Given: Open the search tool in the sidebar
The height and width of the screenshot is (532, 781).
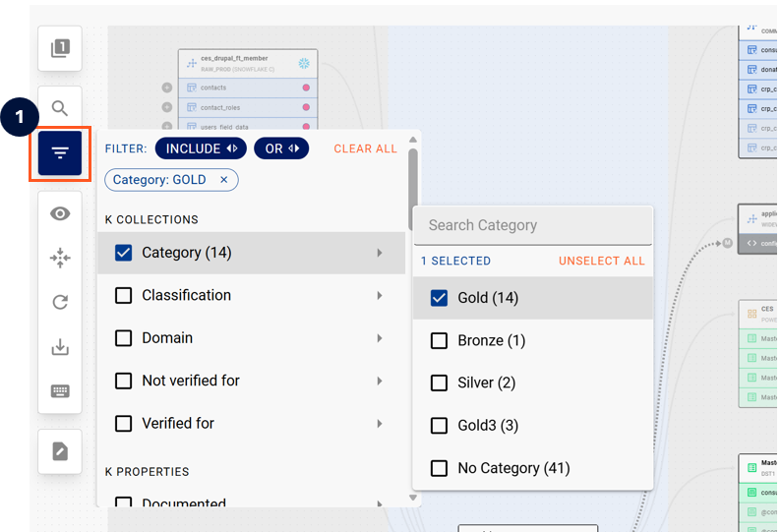Looking at the screenshot, I should [60, 108].
